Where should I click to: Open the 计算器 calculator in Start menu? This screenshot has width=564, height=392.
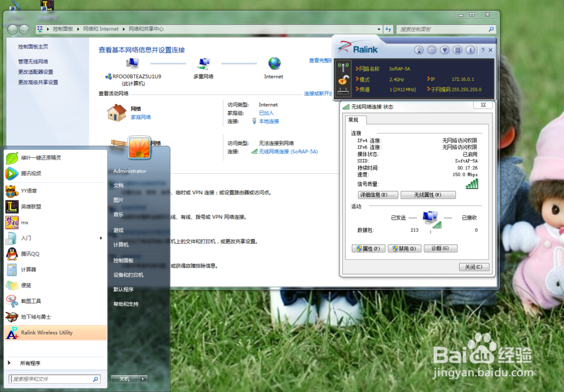pos(27,270)
